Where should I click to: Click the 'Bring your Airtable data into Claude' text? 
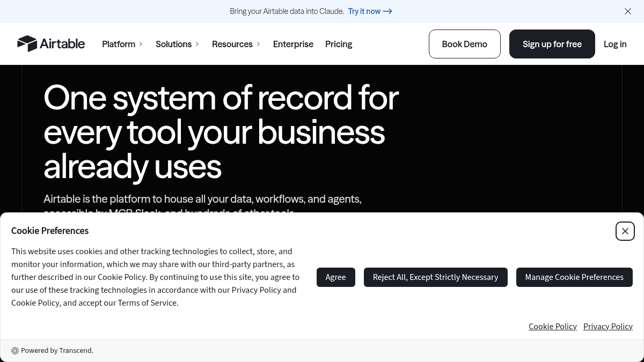pos(287,11)
